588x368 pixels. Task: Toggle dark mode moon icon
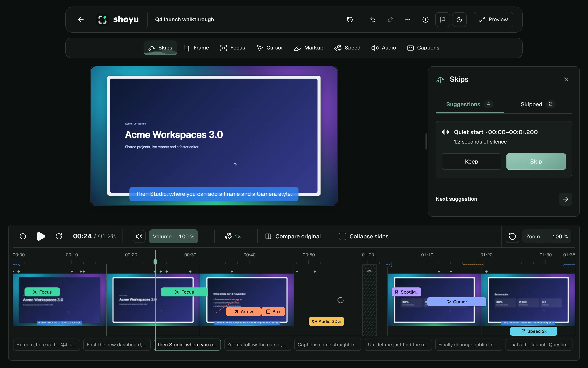point(459,19)
